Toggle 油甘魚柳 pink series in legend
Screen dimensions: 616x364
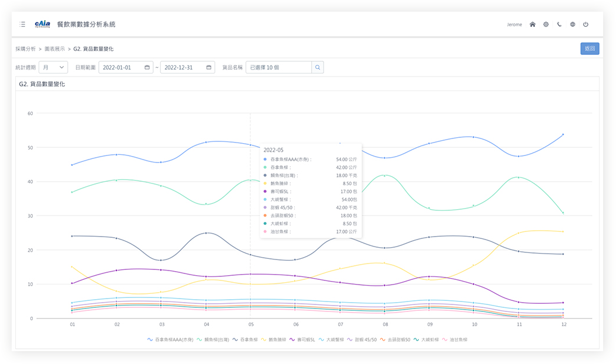(455, 339)
